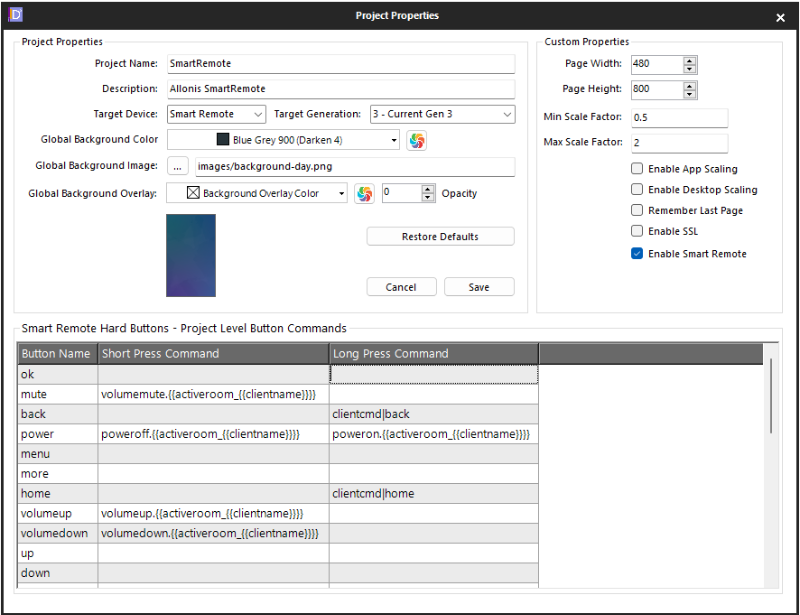
Task: Click the Cancel button
Action: [x=402, y=287]
